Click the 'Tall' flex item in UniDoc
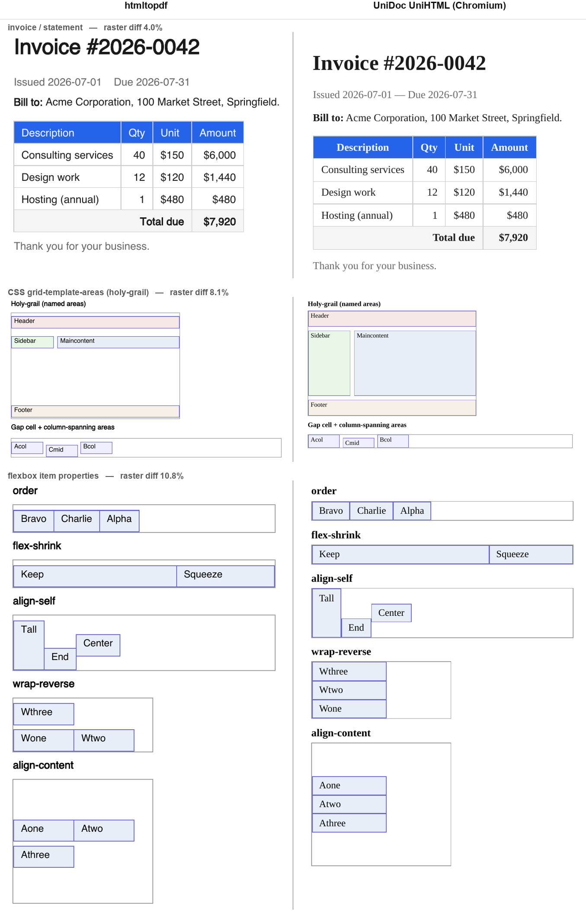This screenshot has height=924, width=586. (x=327, y=613)
